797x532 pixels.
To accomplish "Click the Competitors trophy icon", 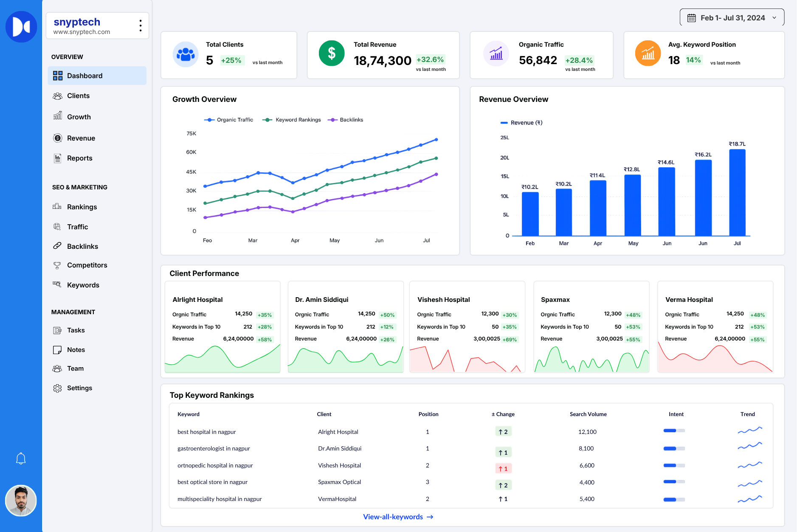I will pos(57,265).
